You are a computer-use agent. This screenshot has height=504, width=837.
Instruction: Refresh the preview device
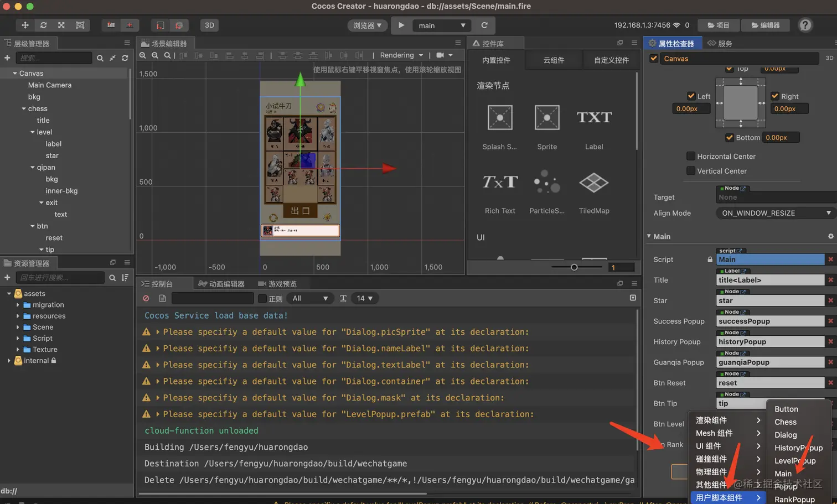point(484,25)
